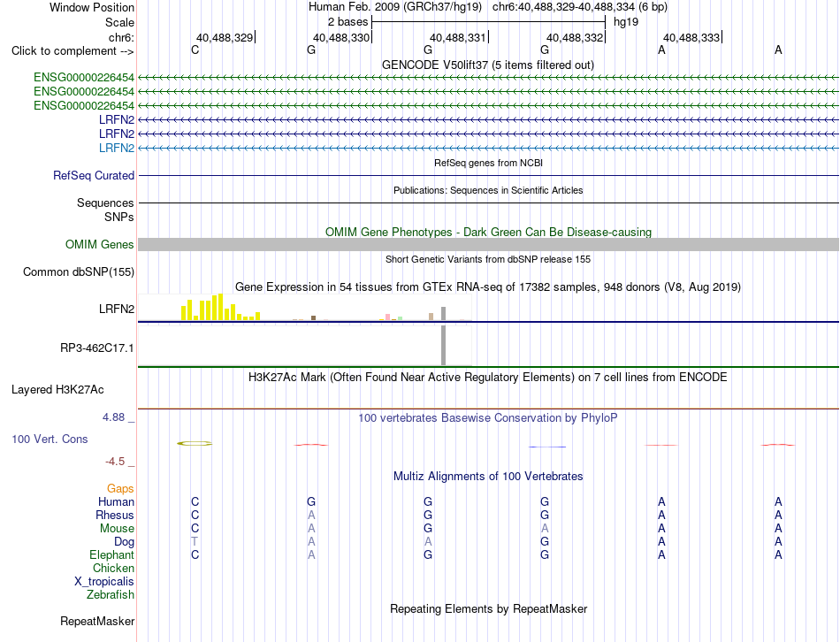Image resolution: width=840 pixels, height=642 pixels.
Task: Click base C in the complement row
Action: pyautogui.click(x=195, y=50)
